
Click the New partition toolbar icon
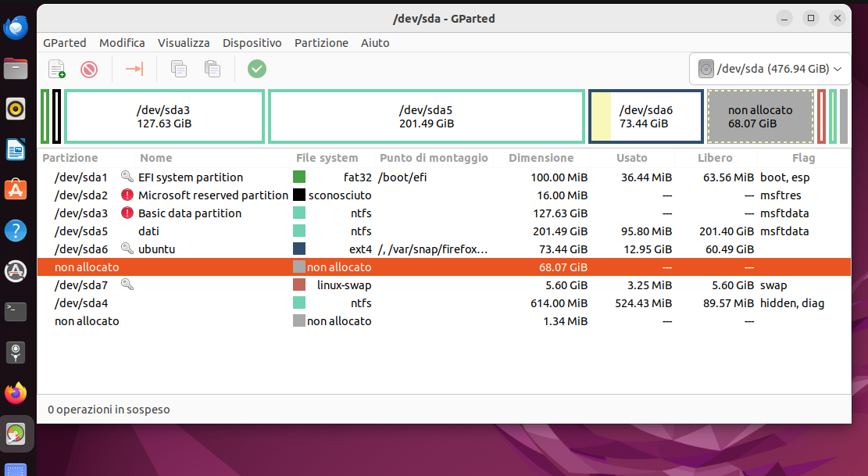point(56,70)
